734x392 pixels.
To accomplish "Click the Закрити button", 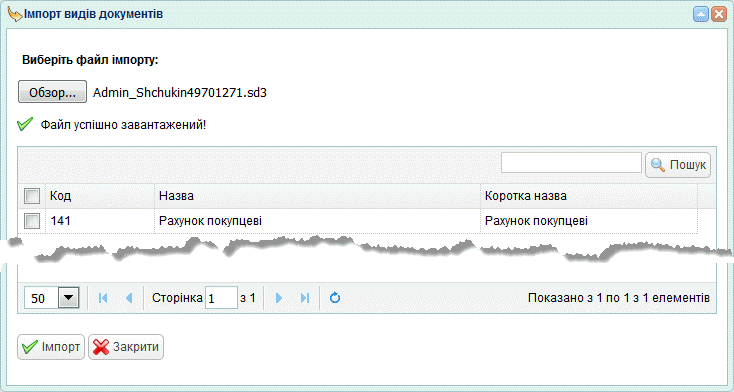I will coord(126,347).
